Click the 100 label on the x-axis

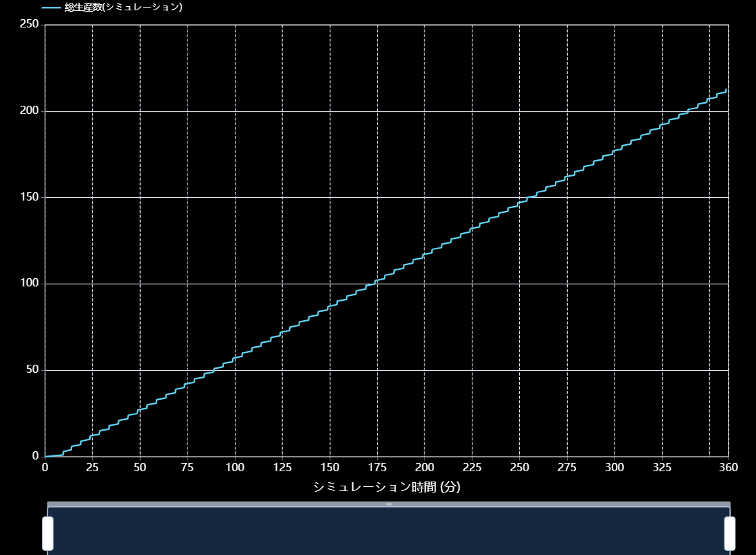(x=235, y=468)
